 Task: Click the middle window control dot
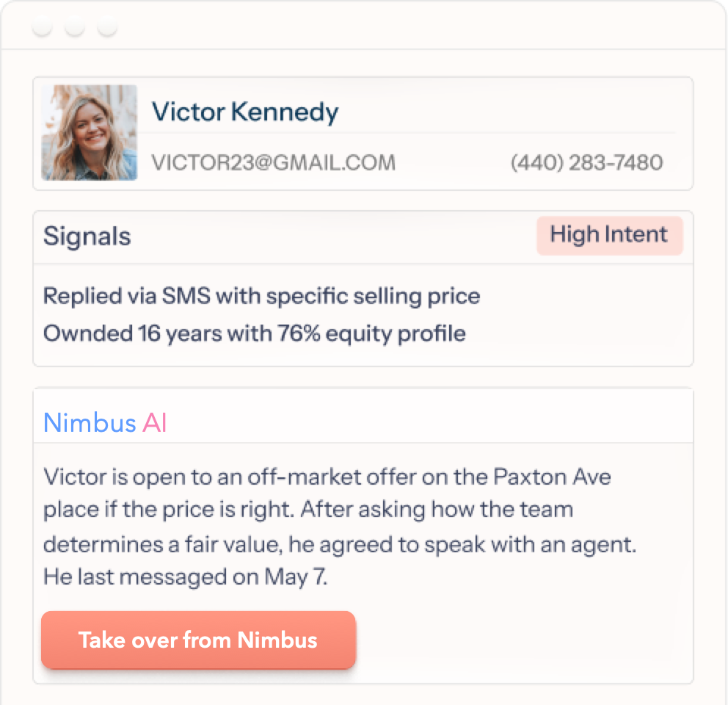coord(75,26)
